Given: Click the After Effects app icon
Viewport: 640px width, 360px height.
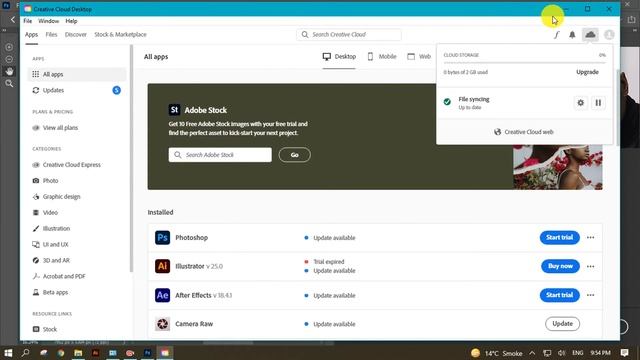Looking at the screenshot, I should pyautogui.click(x=162, y=295).
